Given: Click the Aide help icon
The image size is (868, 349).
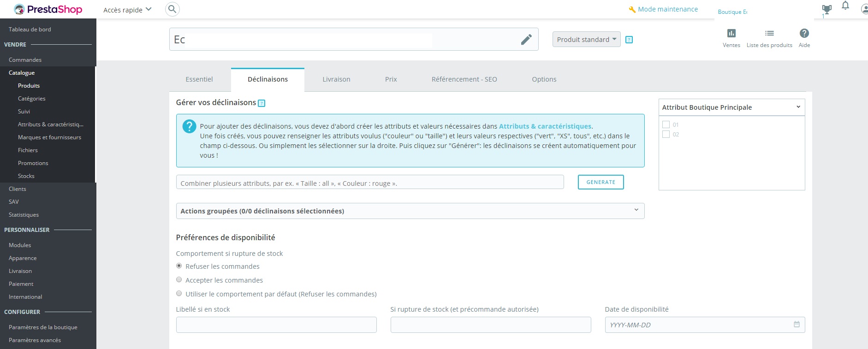Looking at the screenshot, I should [x=804, y=33].
